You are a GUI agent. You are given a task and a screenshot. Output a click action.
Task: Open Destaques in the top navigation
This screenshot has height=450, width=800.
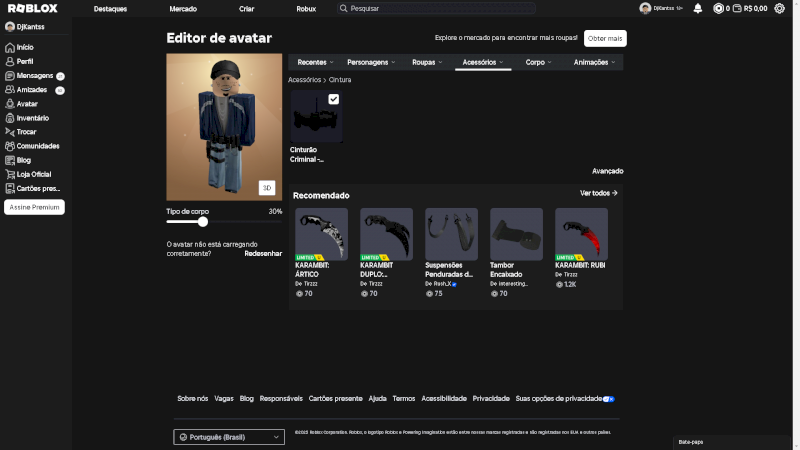[x=110, y=9]
